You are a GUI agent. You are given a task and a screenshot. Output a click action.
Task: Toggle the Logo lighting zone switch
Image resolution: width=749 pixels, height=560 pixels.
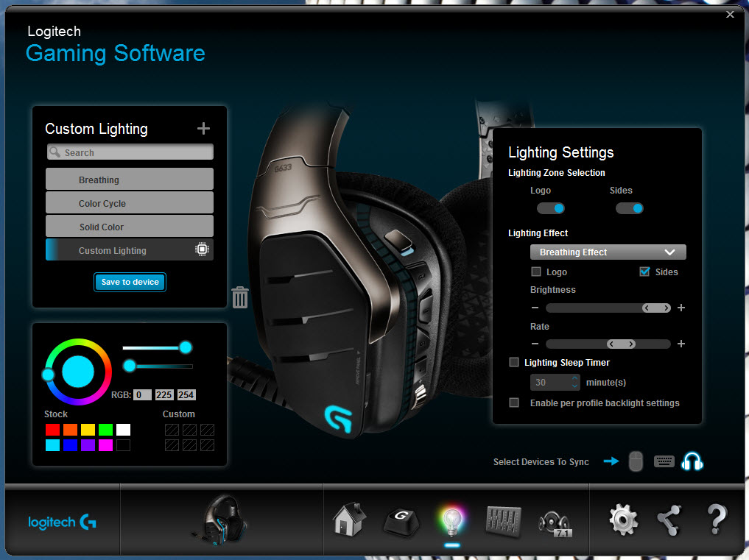[x=551, y=208]
